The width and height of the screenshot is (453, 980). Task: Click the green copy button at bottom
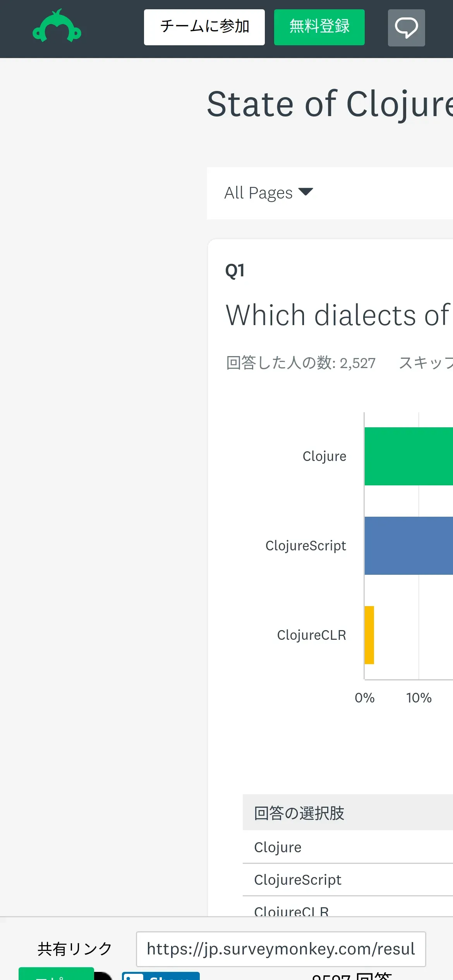click(56, 975)
